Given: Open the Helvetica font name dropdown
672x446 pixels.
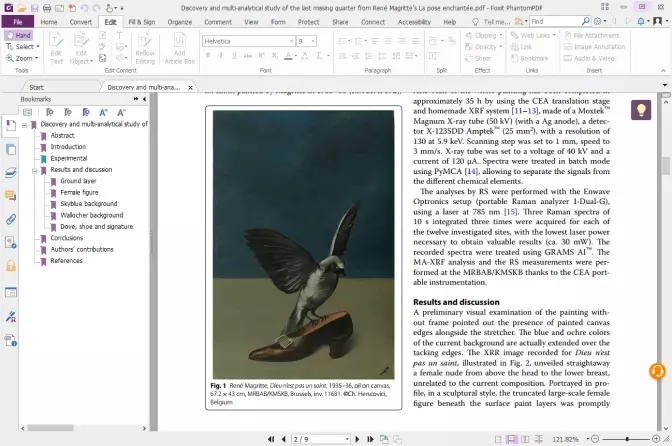Looking at the screenshot, I should pyautogui.click(x=291, y=41).
